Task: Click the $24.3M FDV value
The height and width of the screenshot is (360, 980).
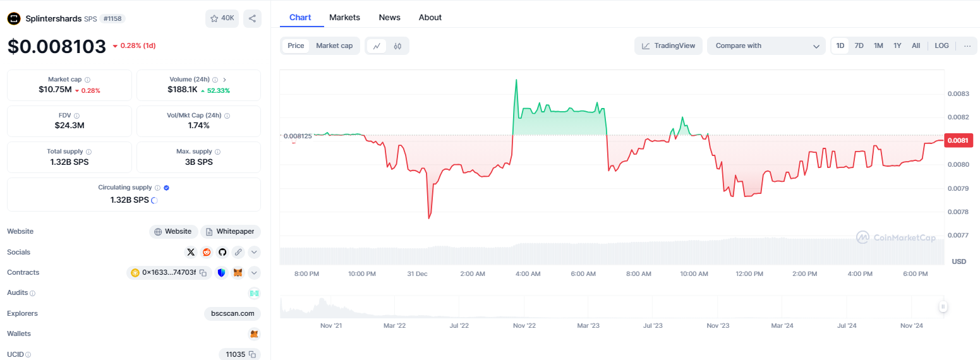Action: tap(70, 125)
